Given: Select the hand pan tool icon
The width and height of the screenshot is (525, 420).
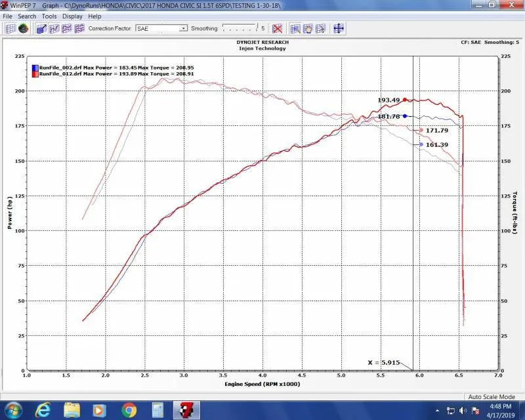Looking at the screenshot, I should [x=307, y=28].
